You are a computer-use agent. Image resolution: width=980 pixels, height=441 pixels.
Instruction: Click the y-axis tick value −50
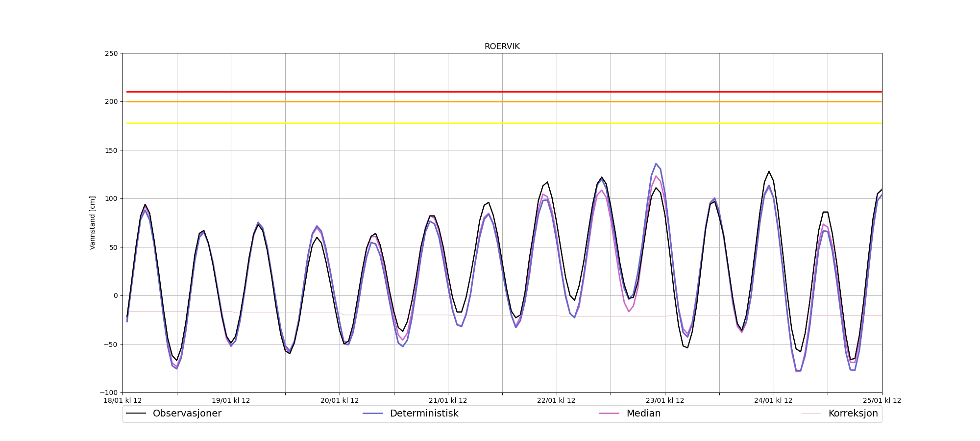pos(110,344)
